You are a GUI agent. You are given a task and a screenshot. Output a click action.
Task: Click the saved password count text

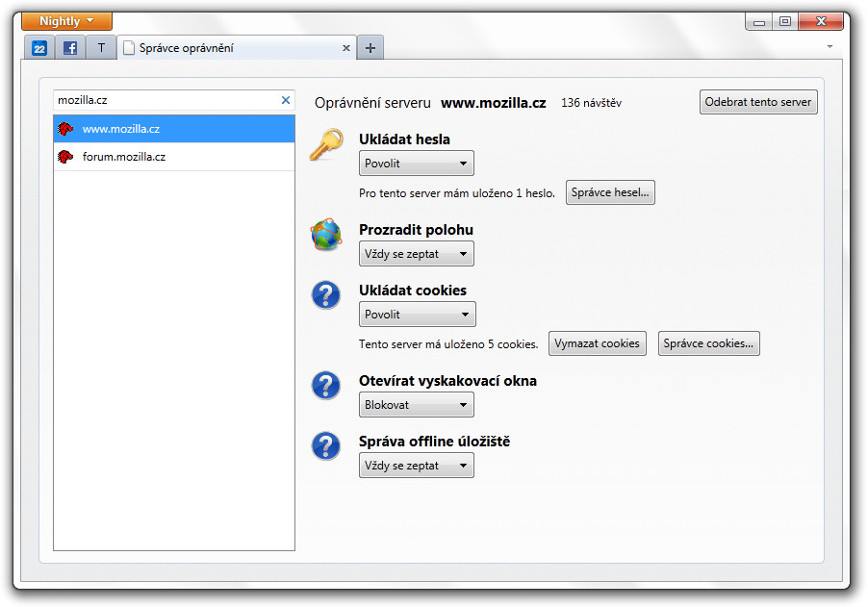point(457,193)
